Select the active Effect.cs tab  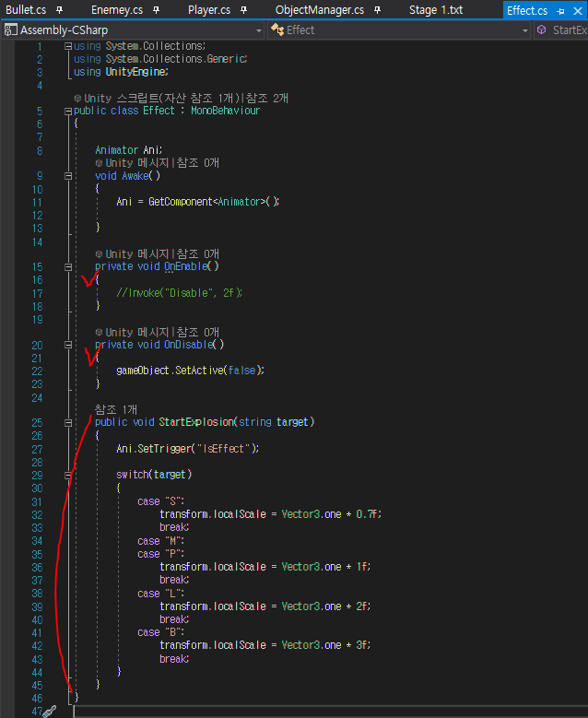tap(527, 10)
